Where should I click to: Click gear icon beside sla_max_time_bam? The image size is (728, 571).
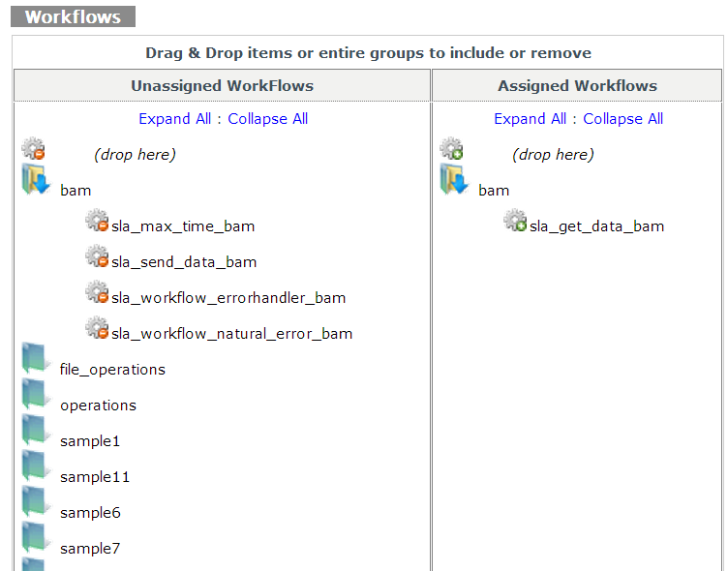click(x=97, y=222)
